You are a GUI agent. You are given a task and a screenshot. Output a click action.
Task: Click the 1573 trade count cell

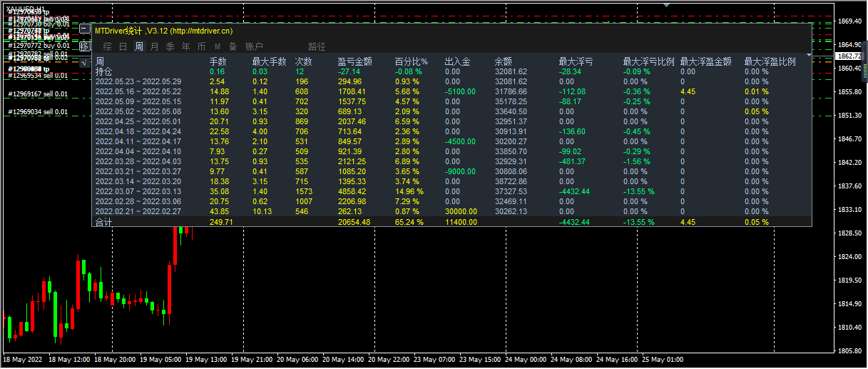tap(305, 191)
